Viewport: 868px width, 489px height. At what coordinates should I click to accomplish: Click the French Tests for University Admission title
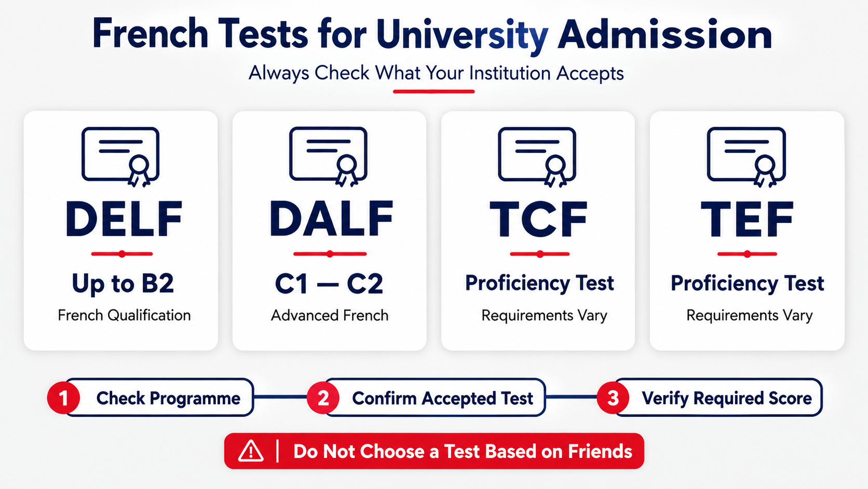click(x=432, y=35)
